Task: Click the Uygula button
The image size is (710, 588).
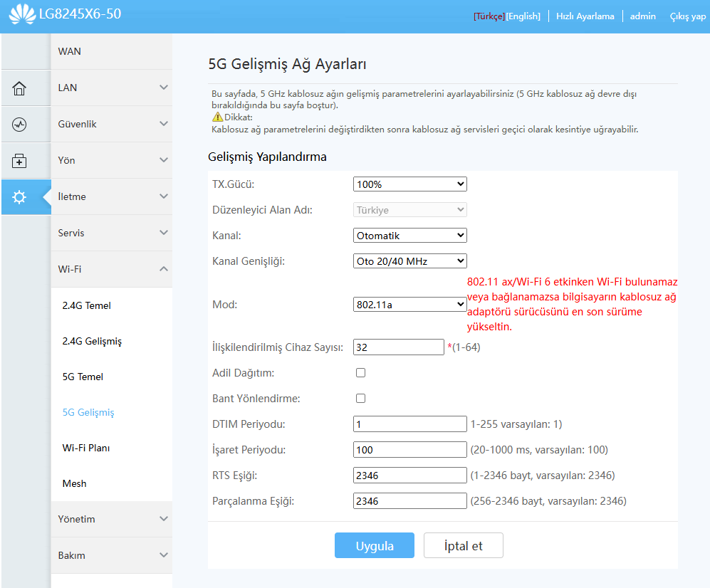Action: [x=375, y=545]
